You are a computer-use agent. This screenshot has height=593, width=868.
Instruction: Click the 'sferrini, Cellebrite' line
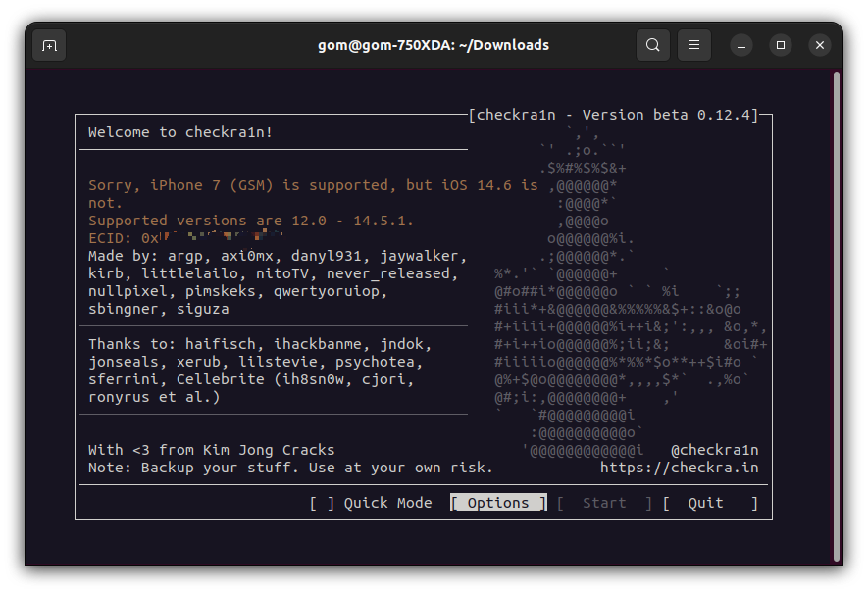click(251, 379)
